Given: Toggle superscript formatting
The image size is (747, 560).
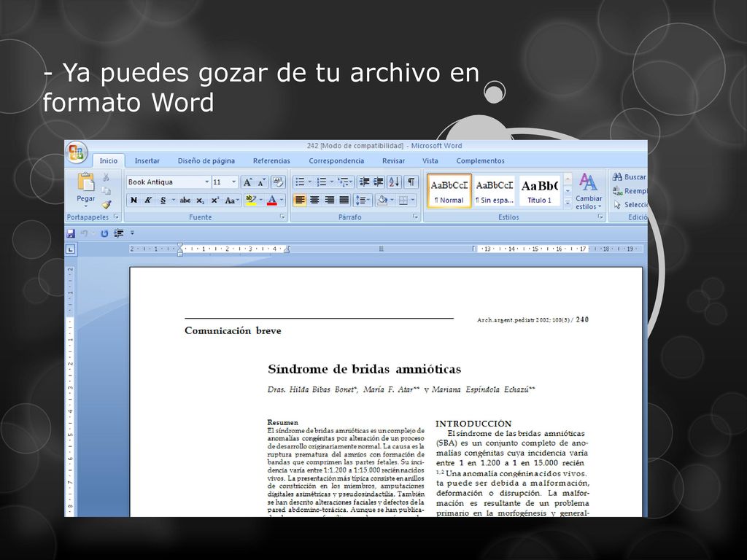Looking at the screenshot, I should click(215, 200).
